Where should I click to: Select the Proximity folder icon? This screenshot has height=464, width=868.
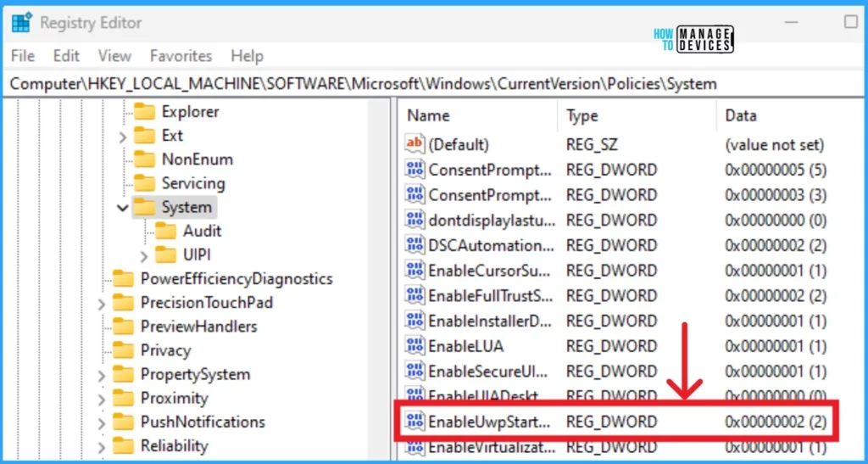(x=123, y=398)
